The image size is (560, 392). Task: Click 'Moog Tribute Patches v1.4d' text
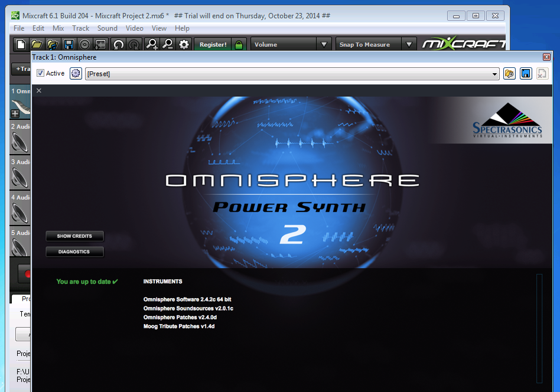(179, 326)
